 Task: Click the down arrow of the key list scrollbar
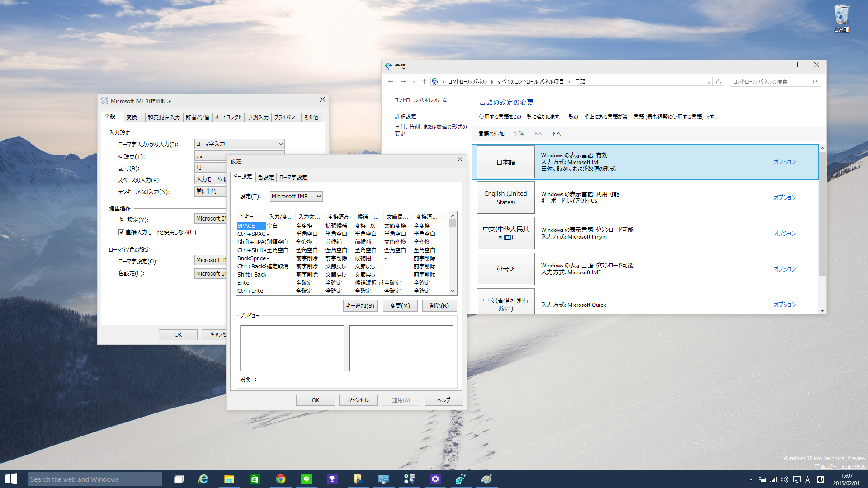(x=453, y=291)
